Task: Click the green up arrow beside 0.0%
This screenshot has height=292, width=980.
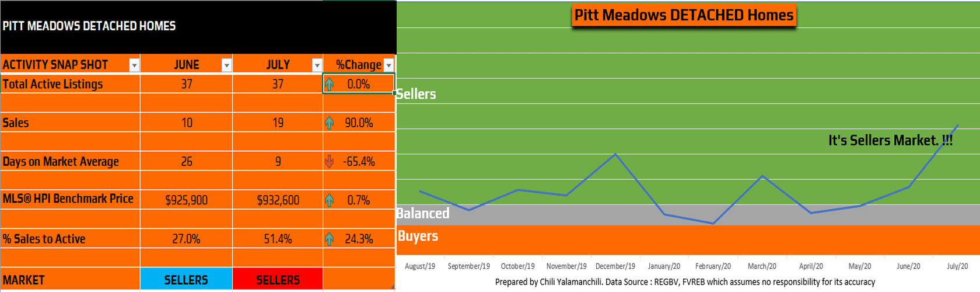Action: (x=330, y=84)
